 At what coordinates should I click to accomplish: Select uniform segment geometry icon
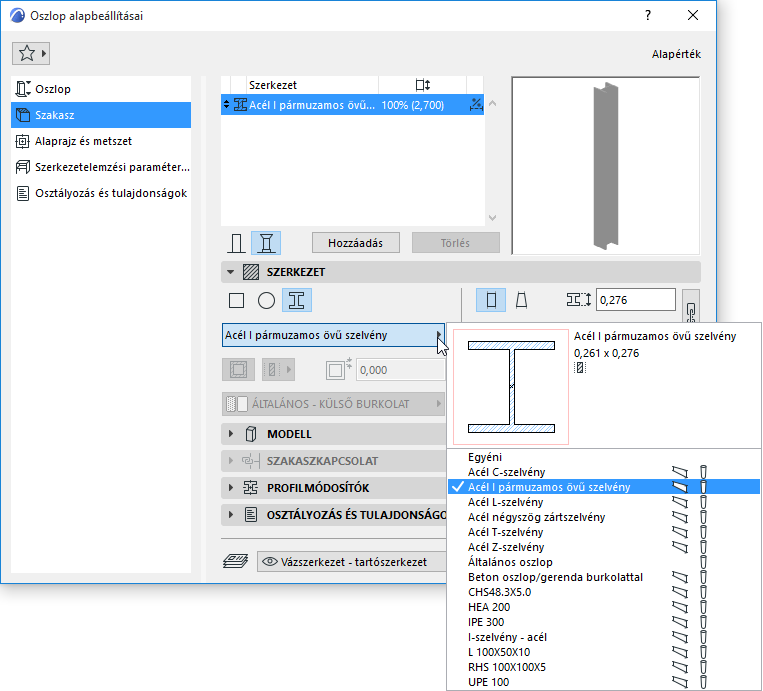pyautogui.click(x=491, y=300)
